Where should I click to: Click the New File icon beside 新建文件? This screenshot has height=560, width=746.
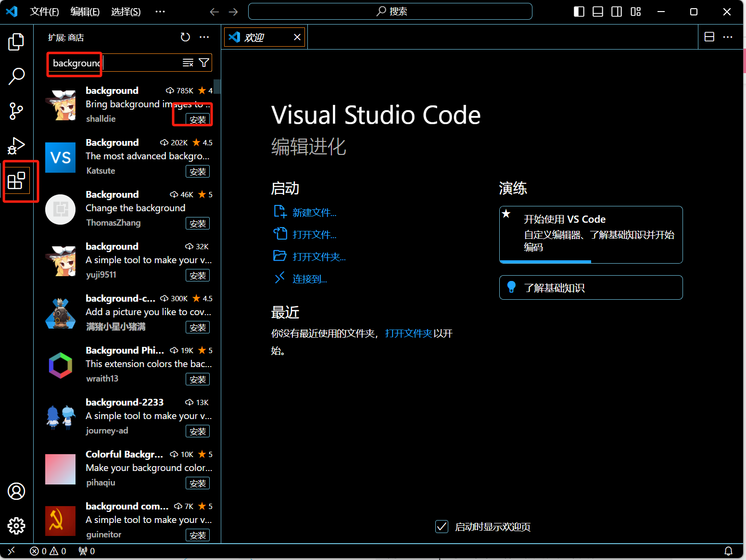click(x=280, y=212)
